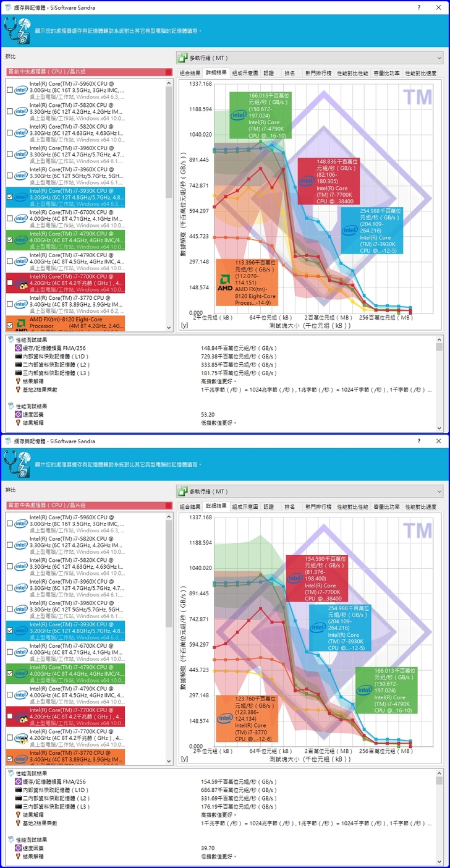Open the 多執行緒 (MT) dropdown in the lower window
The image size is (450, 868).
pyautogui.click(x=310, y=491)
